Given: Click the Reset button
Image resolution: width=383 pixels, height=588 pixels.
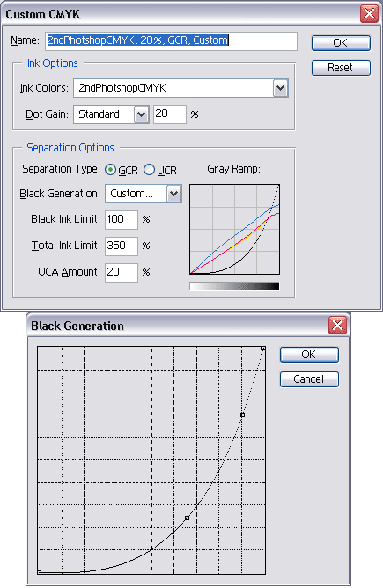Looking at the screenshot, I should click(x=341, y=68).
